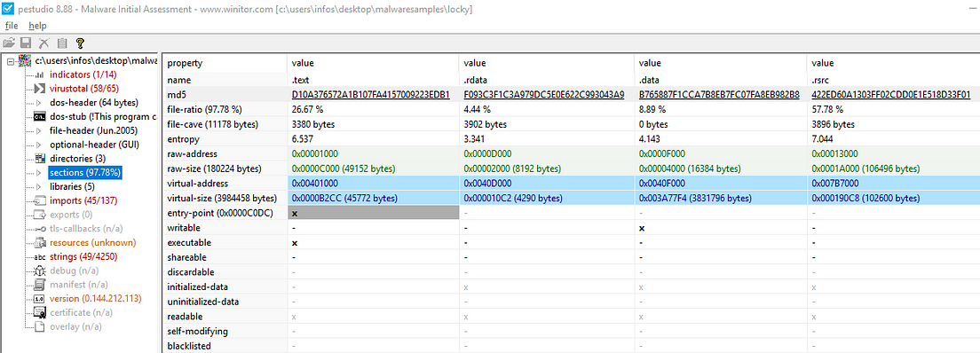980x353 pixels.
Task: Select libraries (5) label in tree
Action: [x=72, y=186]
